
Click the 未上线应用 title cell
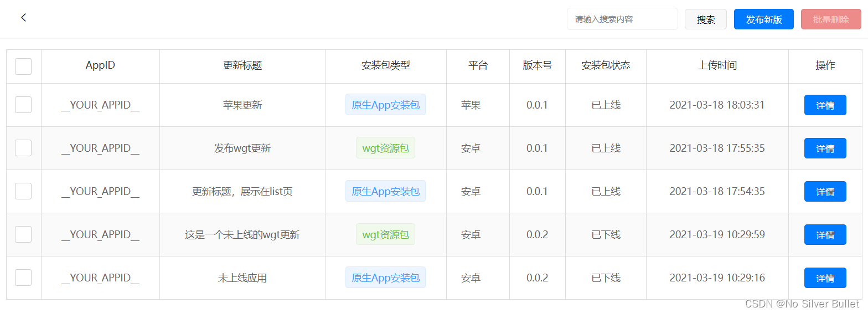(242, 278)
